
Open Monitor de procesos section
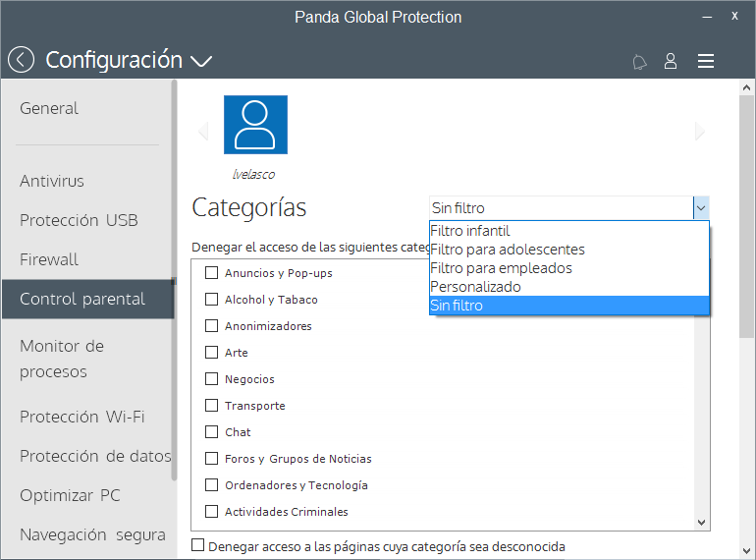[x=62, y=359]
